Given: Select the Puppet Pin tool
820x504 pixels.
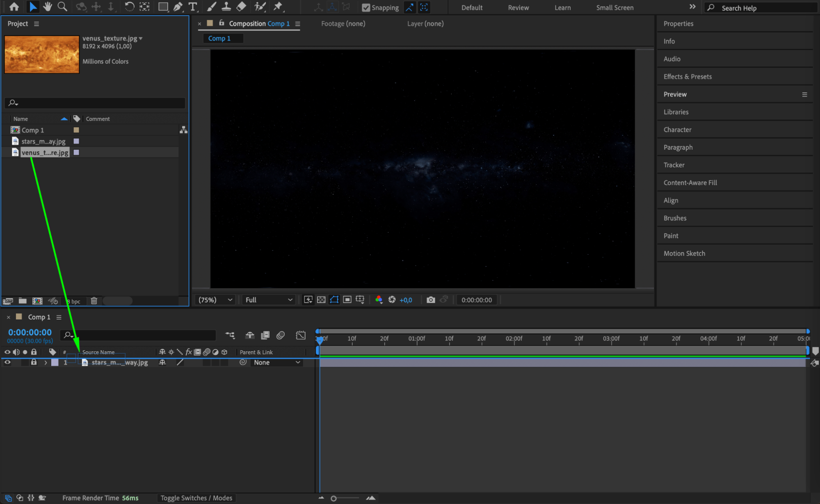Looking at the screenshot, I should coord(278,7).
